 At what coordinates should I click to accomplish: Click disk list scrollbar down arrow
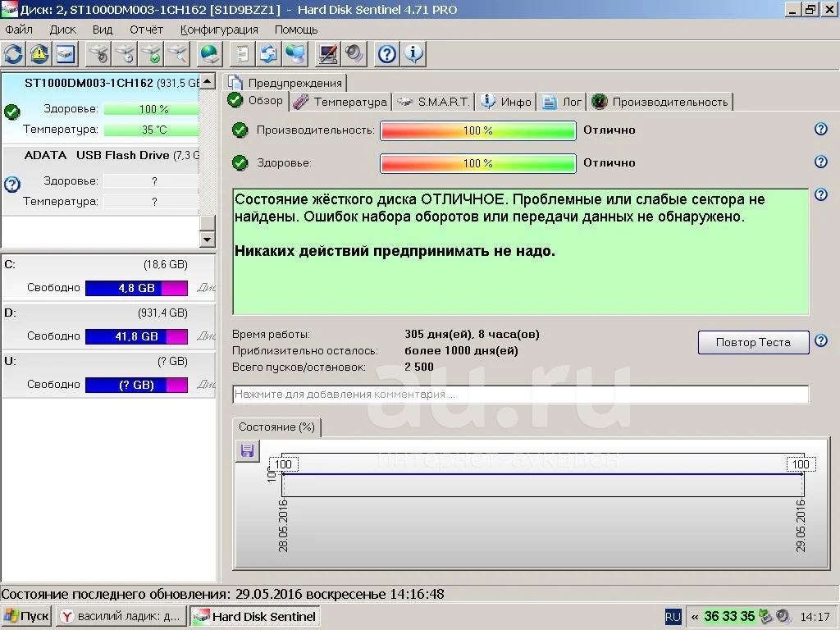208,239
